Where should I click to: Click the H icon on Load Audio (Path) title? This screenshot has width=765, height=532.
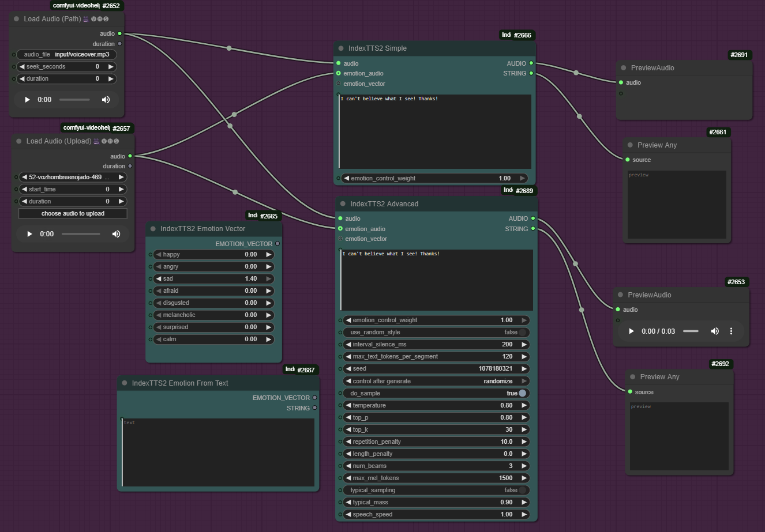pyautogui.click(x=100, y=19)
